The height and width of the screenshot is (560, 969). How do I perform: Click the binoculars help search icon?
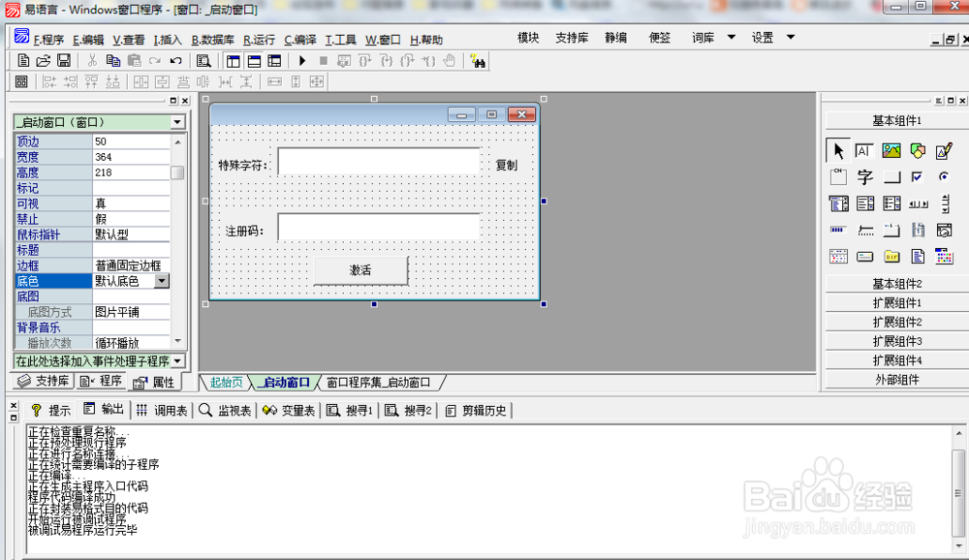(478, 61)
